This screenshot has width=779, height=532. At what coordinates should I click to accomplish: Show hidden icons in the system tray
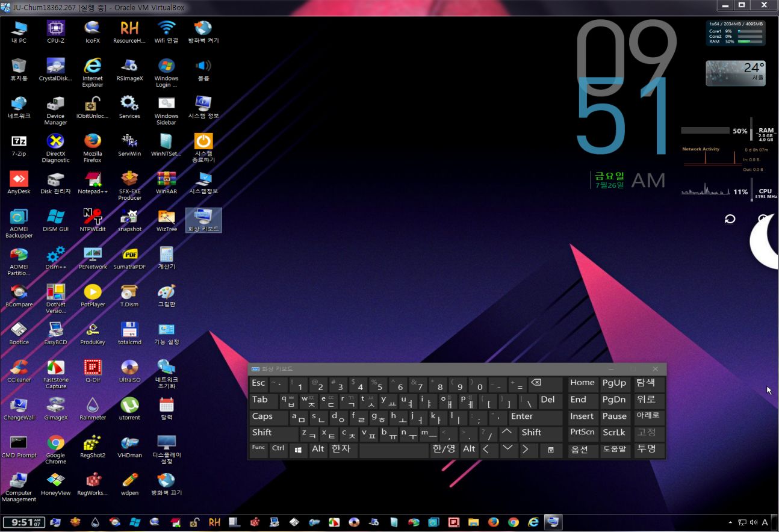click(x=730, y=522)
